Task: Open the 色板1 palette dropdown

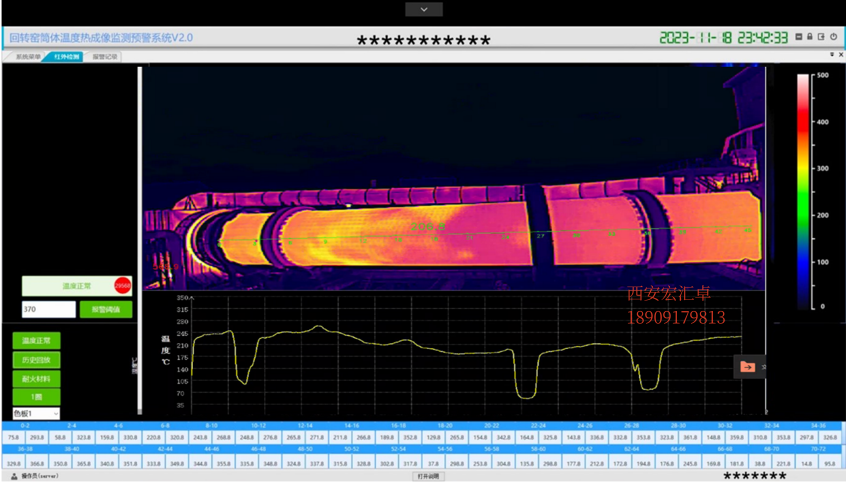Action: (x=36, y=413)
